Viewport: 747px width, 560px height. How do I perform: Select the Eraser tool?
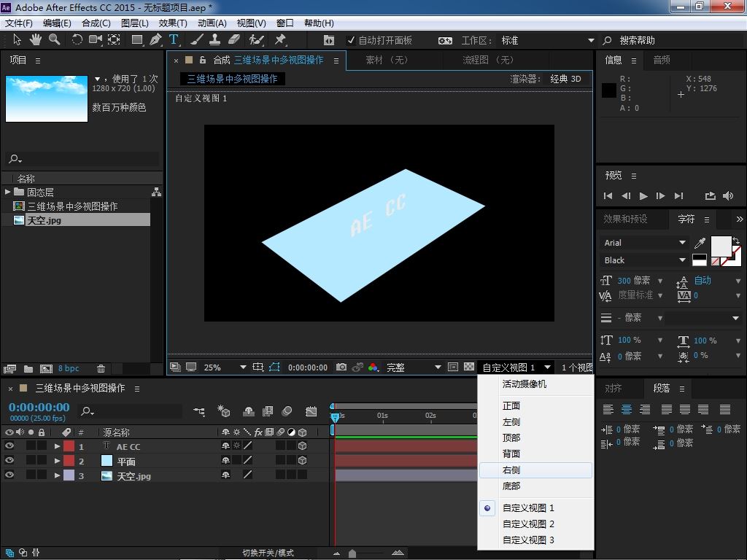pos(234,40)
